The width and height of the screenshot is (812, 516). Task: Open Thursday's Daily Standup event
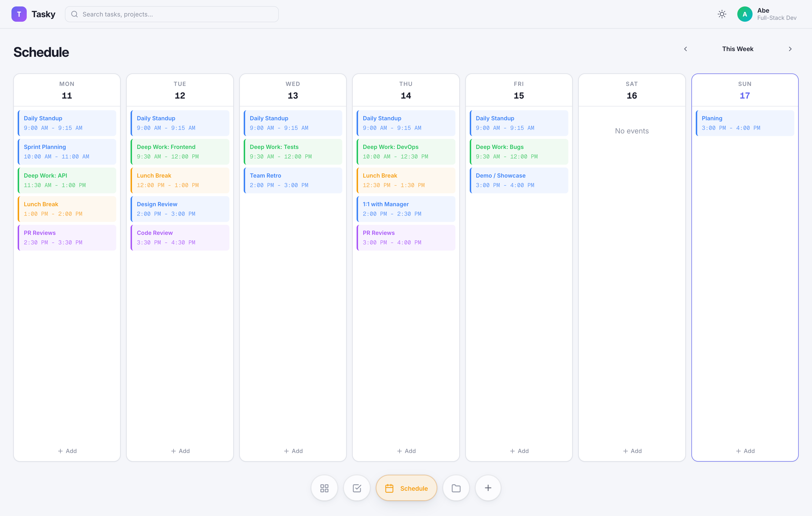click(x=406, y=123)
